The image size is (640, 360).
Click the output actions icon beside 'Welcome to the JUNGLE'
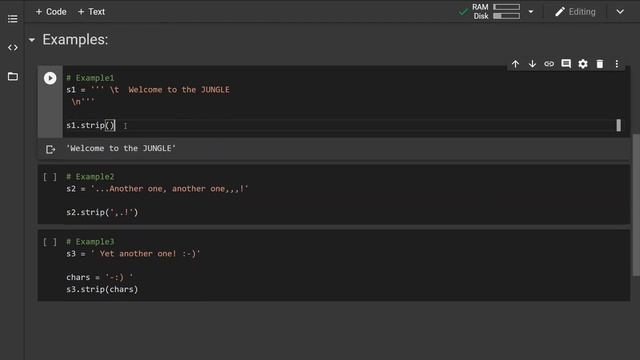(50, 149)
